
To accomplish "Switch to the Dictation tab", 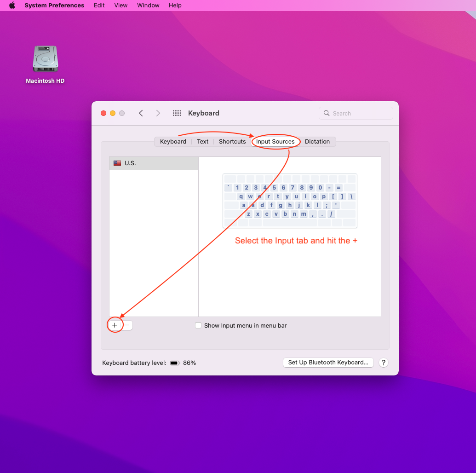I will tap(317, 142).
